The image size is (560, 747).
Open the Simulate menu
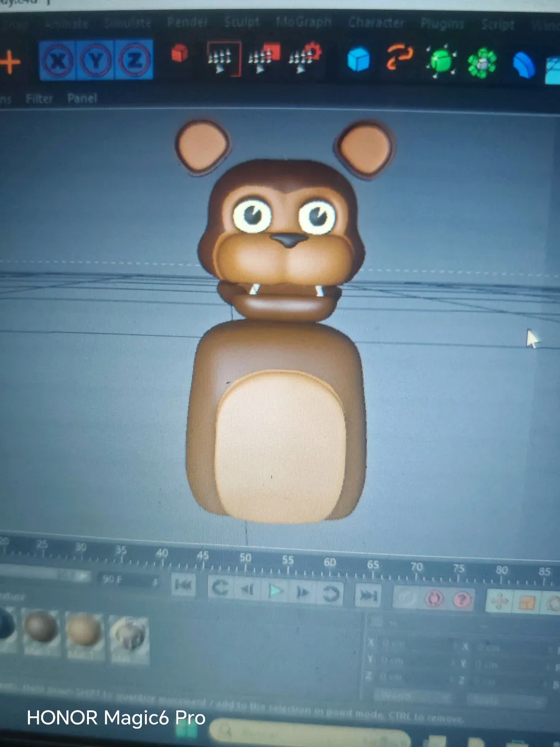coord(128,23)
